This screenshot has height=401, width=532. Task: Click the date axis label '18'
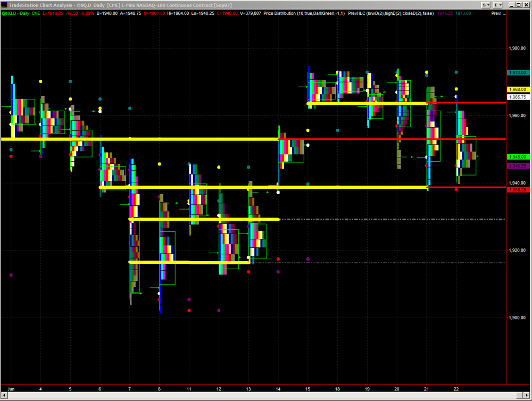tap(337, 389)
